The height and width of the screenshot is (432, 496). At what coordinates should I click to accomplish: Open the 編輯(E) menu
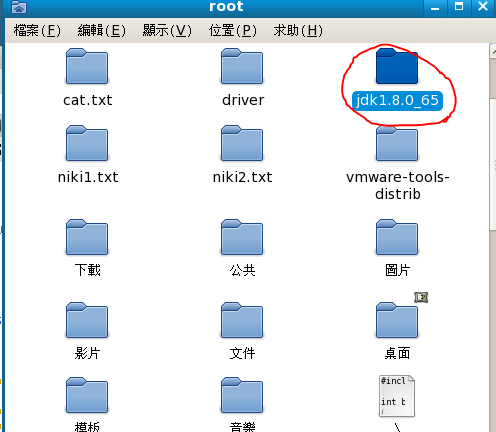coord(102,31)
